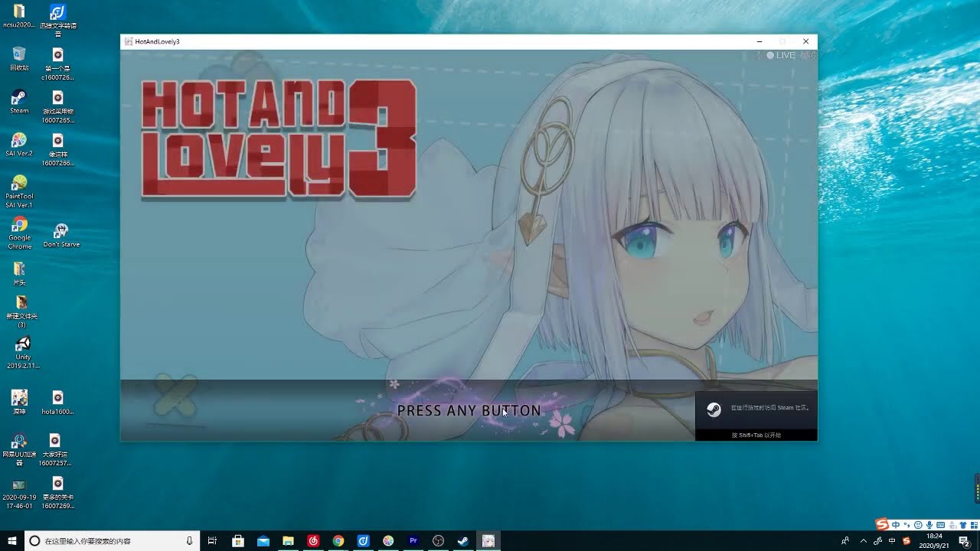
Task: Open Premiere Pro from taskbar
Action: pyautogui.click(x=413, y=541)
